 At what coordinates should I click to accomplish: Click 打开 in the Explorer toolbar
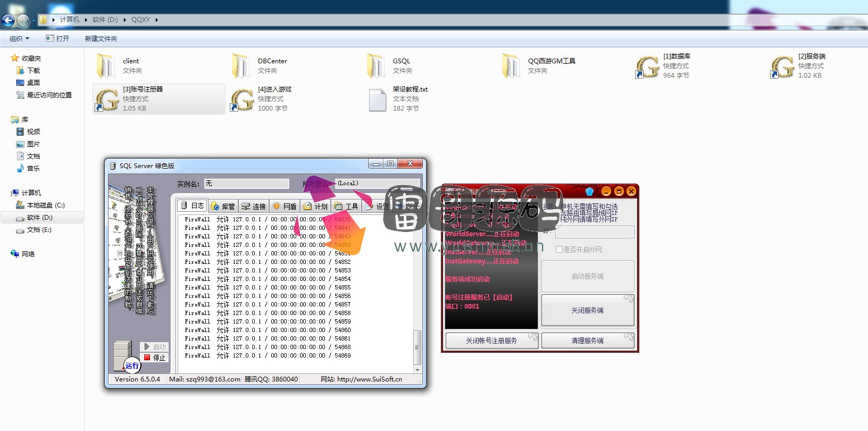click(57, 38)
